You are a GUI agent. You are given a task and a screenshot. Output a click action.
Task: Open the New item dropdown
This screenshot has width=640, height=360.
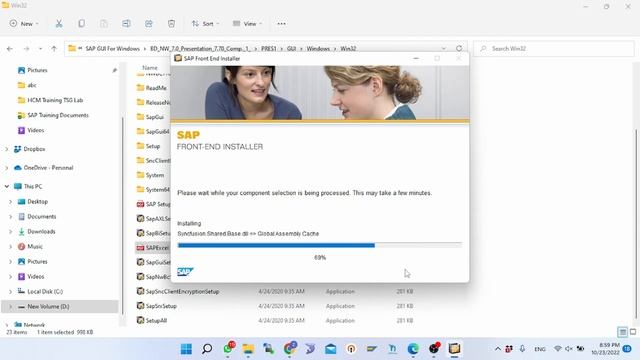24,24
